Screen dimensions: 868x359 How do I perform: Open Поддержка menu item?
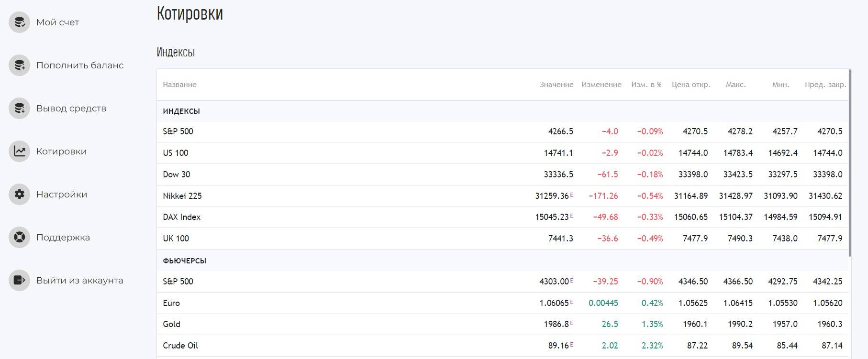point(63,238)
